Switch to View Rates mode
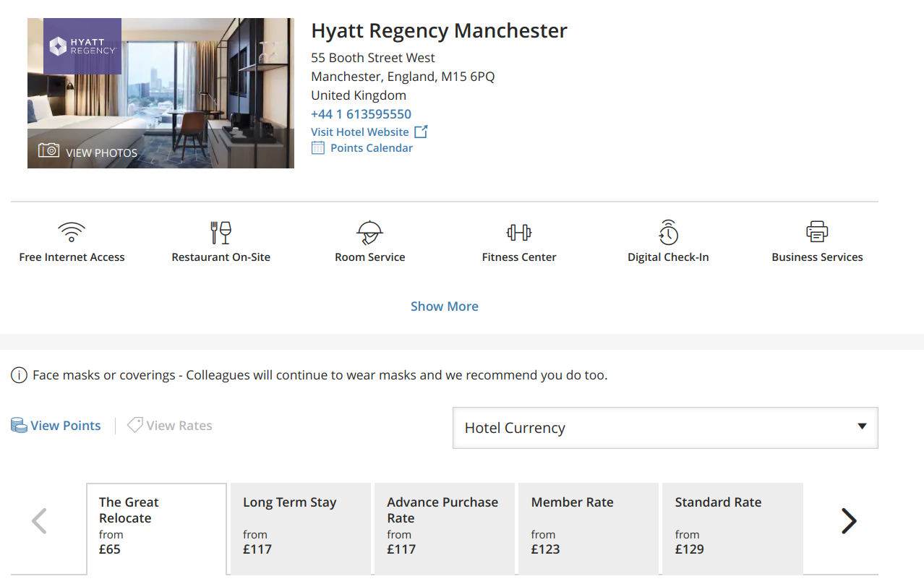The height and width of the screenshot is (584, 924). point(171,426)
